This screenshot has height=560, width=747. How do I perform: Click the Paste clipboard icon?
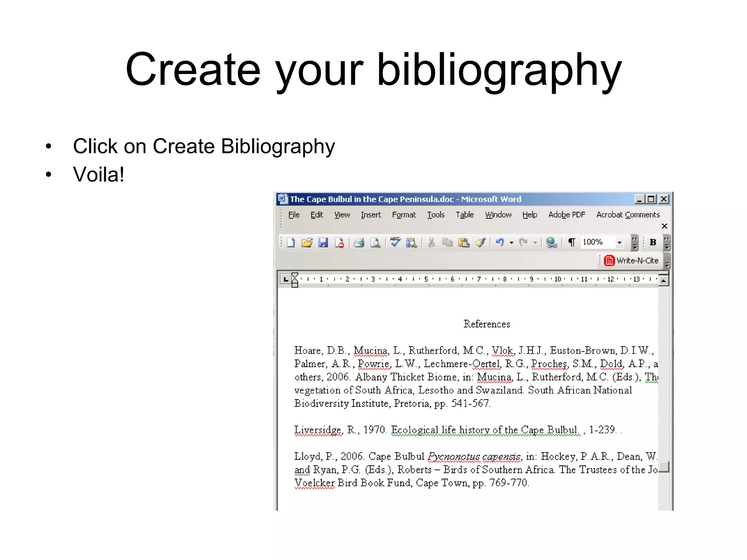click(x=464, y=242)
